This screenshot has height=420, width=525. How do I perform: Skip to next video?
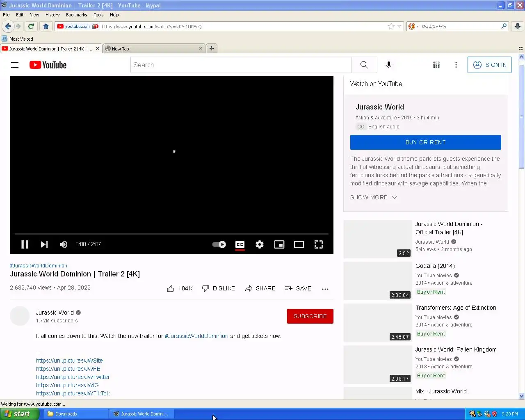(x=44, y=244)
